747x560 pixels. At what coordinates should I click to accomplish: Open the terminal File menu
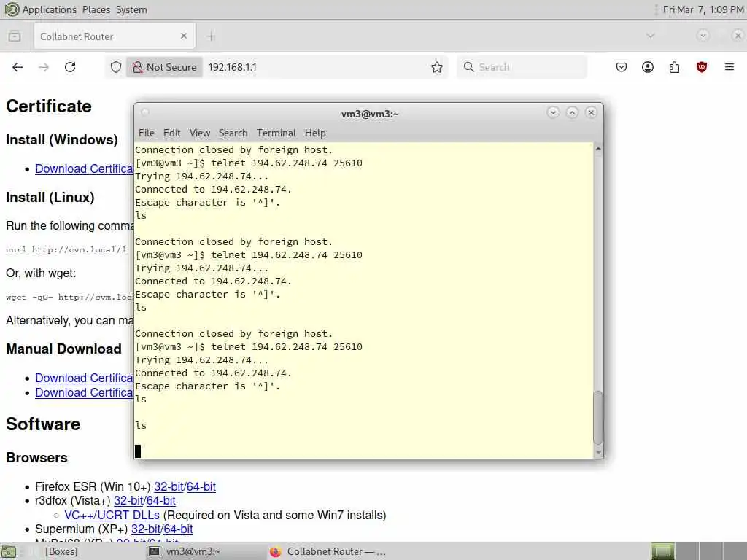[146, 133]
